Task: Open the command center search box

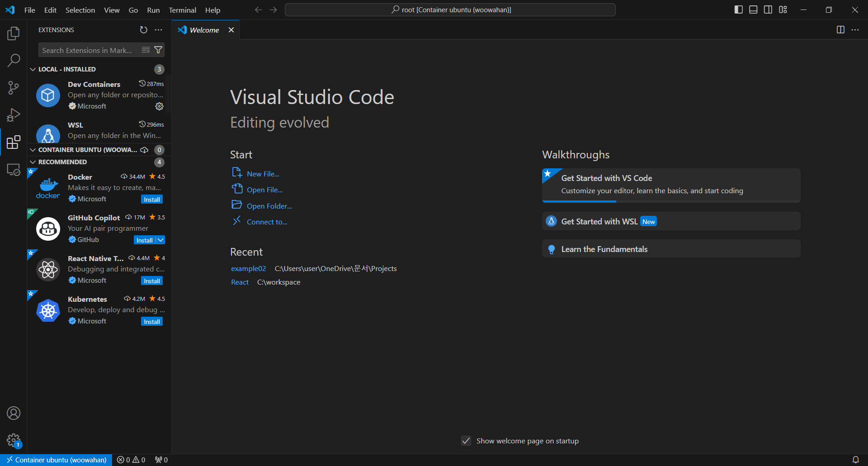Action: click(450, 10)
